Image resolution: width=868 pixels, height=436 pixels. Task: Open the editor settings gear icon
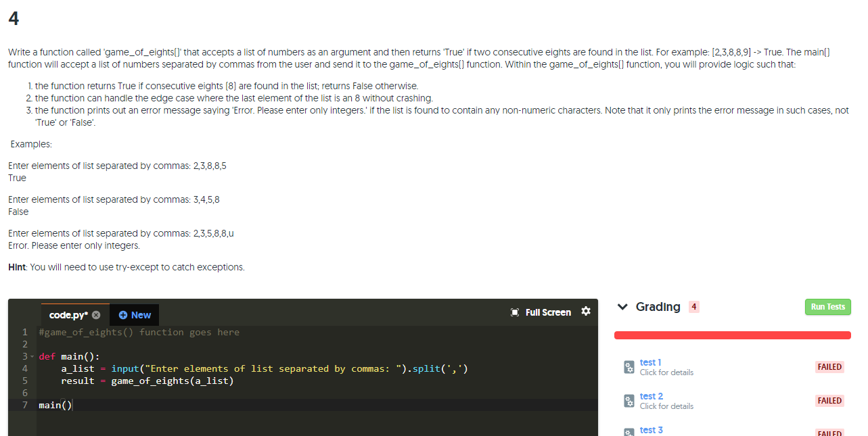pyautogui.click(x=586, y=312)
